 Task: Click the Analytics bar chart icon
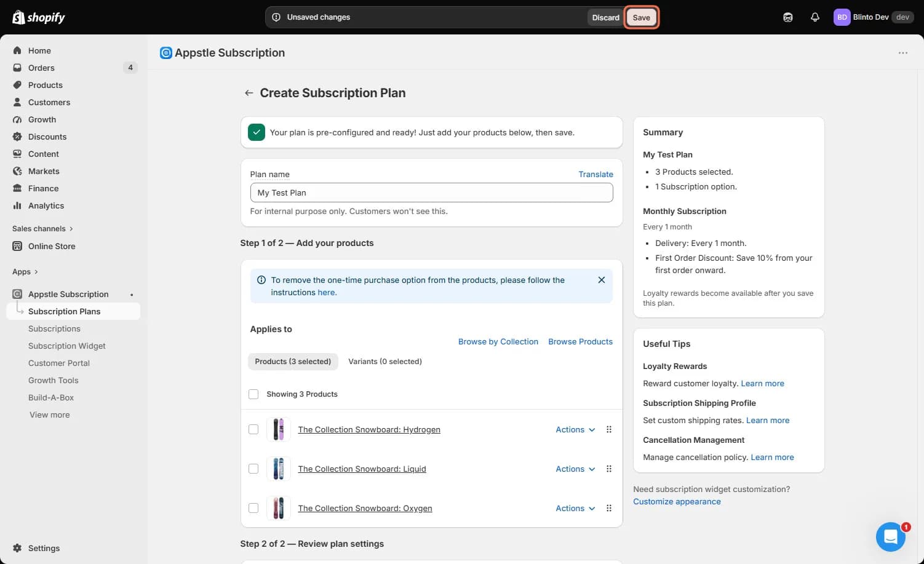[x=17, y=205]
